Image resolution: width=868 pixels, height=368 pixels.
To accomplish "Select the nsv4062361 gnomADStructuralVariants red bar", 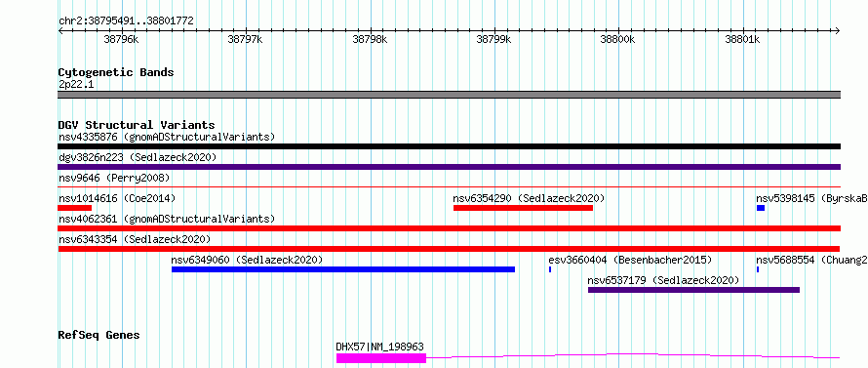I will (x=449, y=228).
